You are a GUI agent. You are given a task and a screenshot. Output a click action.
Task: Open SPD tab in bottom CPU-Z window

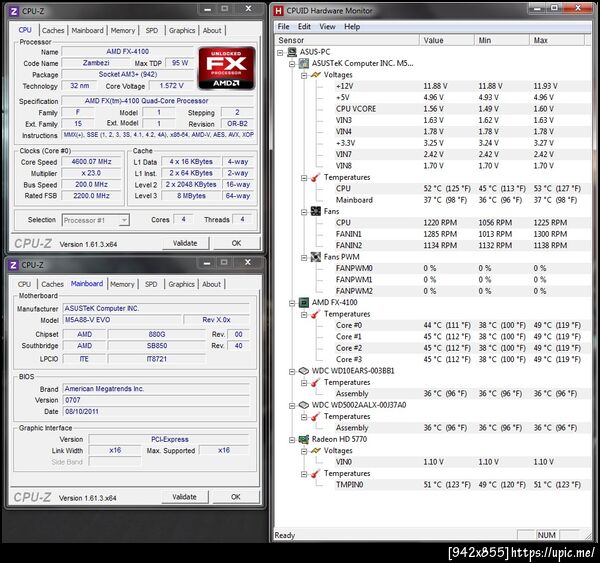[151, 284]
